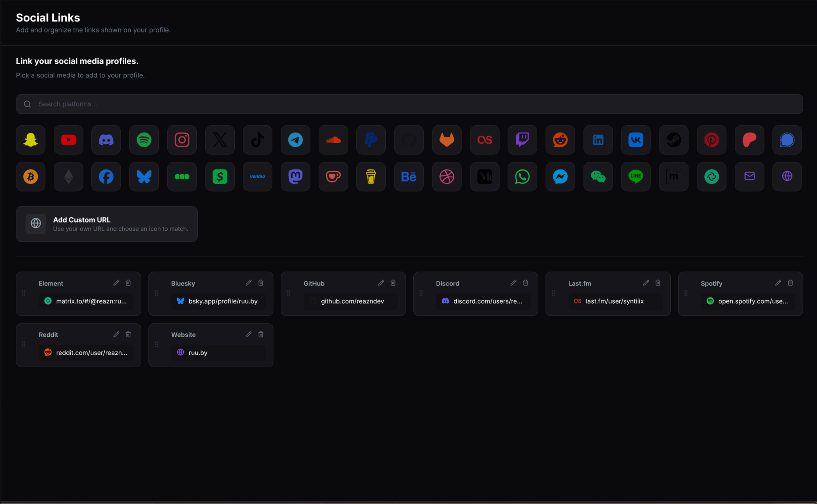Pick the X (Twitter) platform icon

pyautogui.click(x=220, y=140)
